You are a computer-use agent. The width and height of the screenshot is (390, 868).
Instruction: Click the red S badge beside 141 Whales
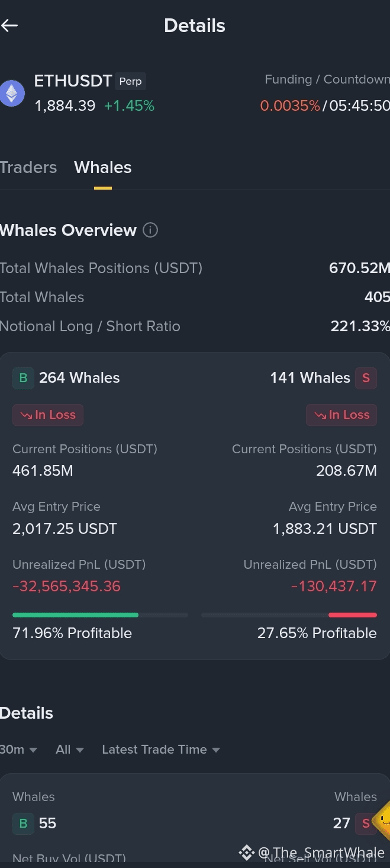pos(366,378)
